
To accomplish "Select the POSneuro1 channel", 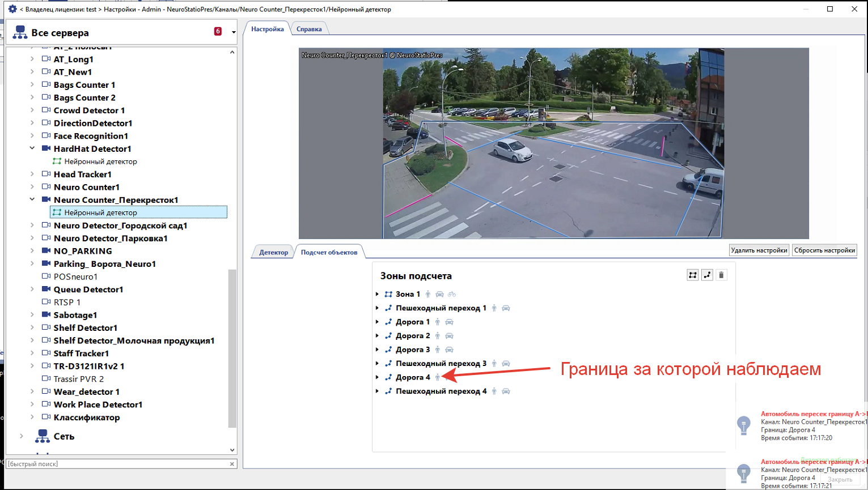I will (x=75, y=277).
